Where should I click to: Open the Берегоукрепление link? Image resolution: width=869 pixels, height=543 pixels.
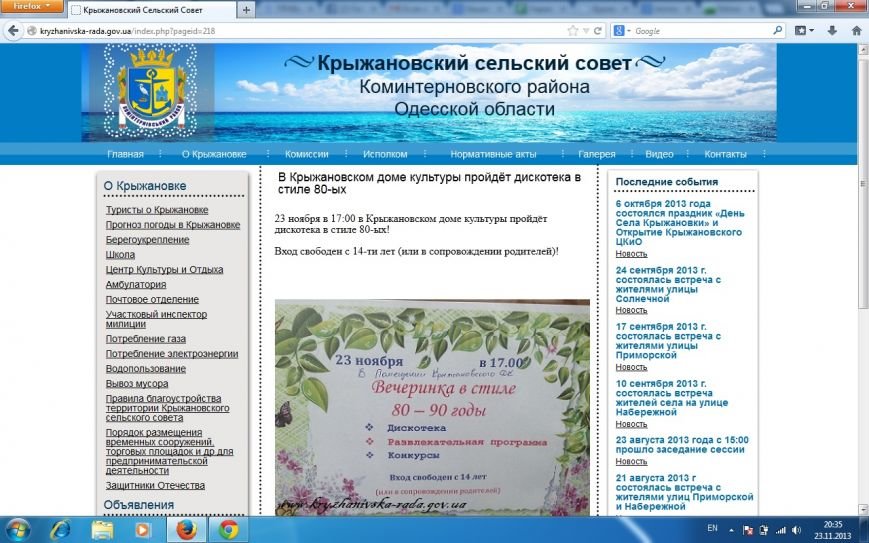pyautogui.click(x=147, y=240)
